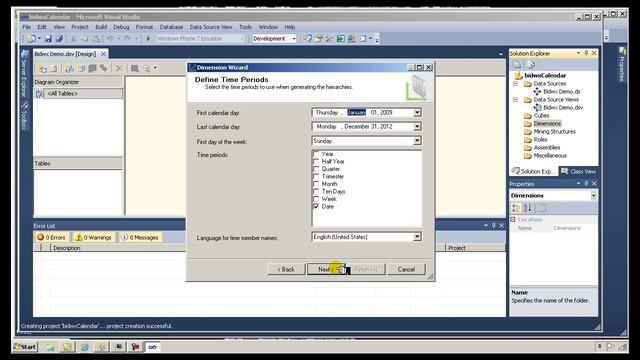Click the Back button in the wizard
The height and width of the screenshot is (360, 640).
tap(286, 269)
